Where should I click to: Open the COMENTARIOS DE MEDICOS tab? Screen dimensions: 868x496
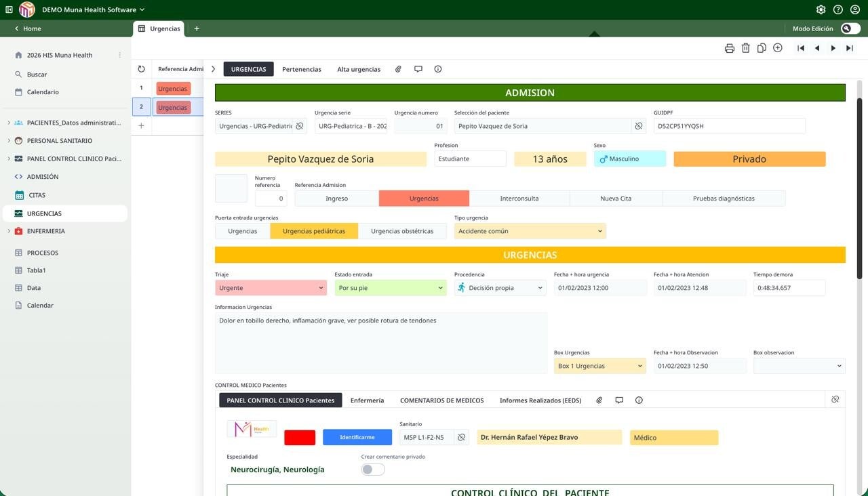tap(442, 400)
